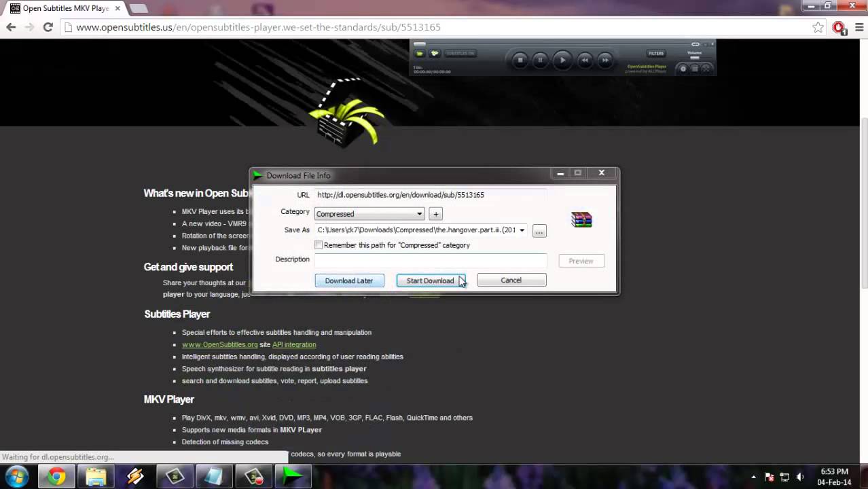Open Windows Explorer from the taskbar

[x=96, y=477]
